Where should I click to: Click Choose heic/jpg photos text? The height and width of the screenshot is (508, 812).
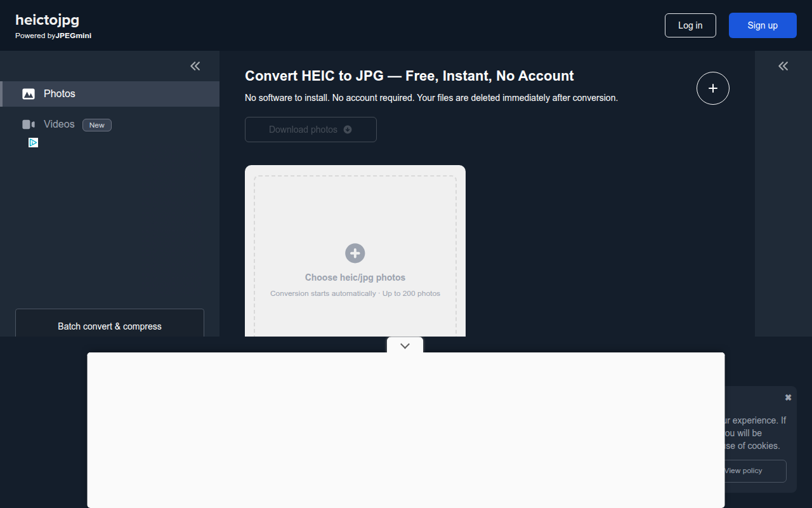coord(355,277)
